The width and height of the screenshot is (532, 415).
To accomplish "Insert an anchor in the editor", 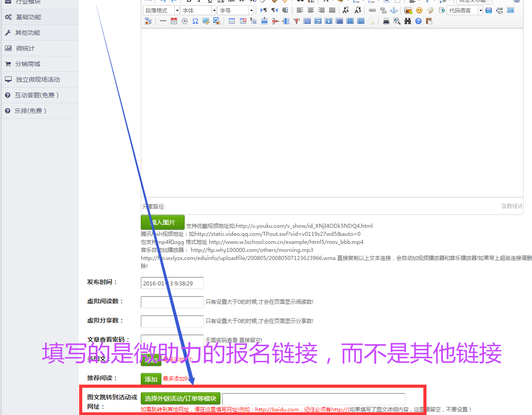I will 394,10.
